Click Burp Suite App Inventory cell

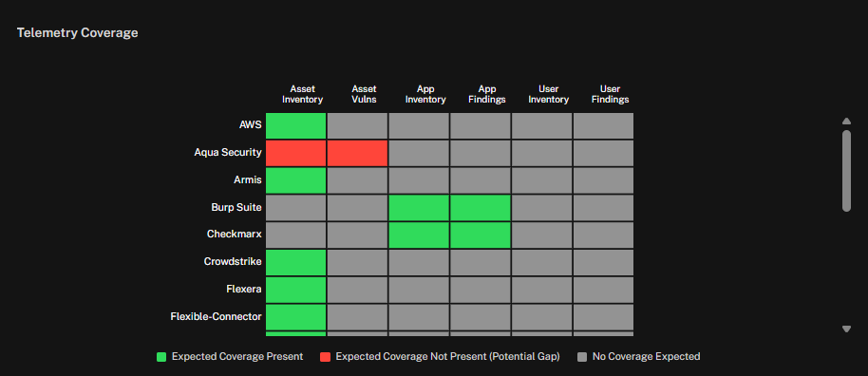click(419, 208)
